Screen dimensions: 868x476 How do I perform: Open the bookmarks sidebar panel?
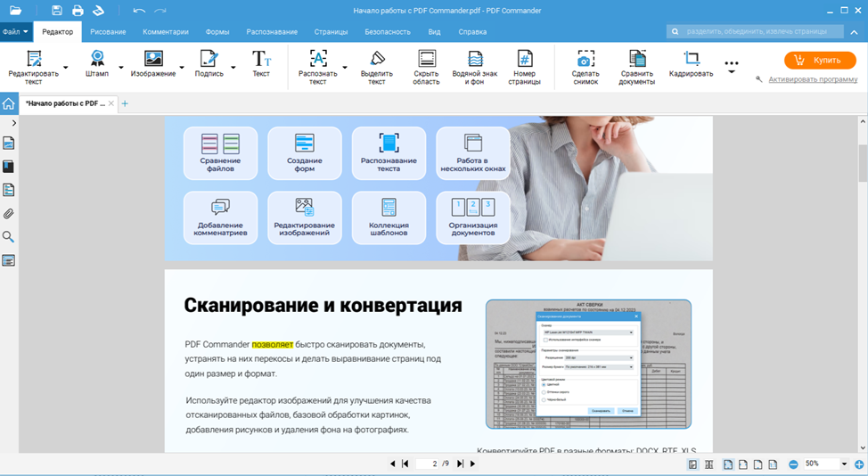[8, 167]
